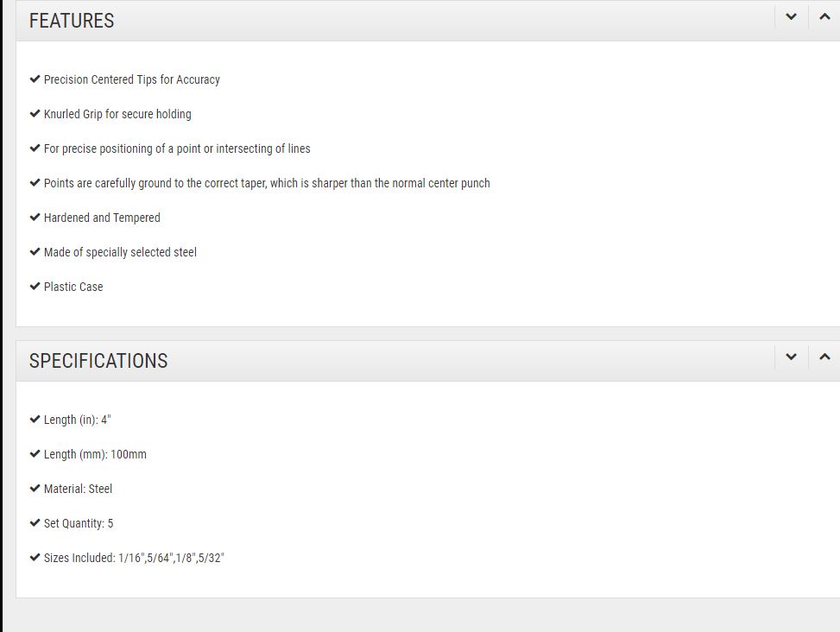Click the checkmark beside Precision Centered Tips

click(35, 79)
